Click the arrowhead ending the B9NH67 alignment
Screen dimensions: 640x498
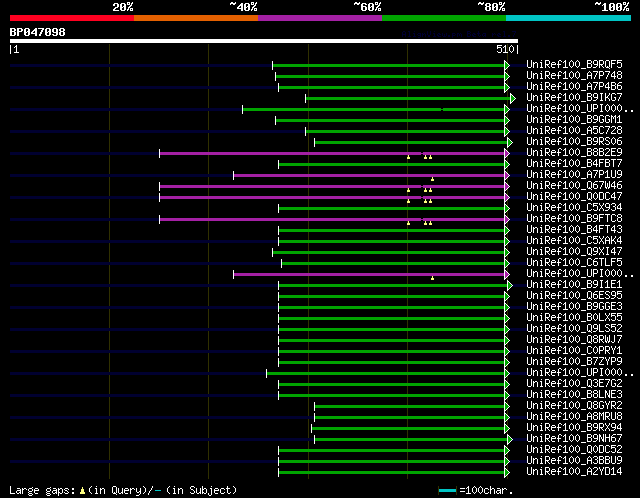pos(510,440)
